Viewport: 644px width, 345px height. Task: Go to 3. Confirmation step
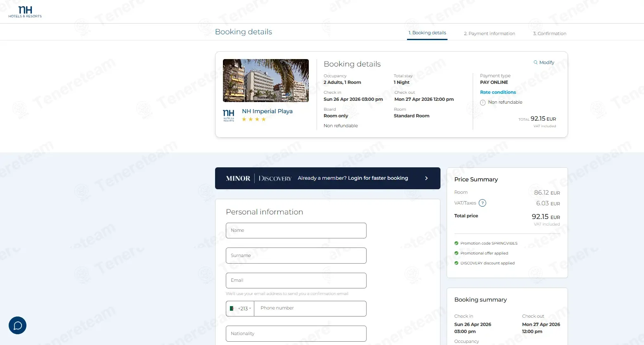pyautogui.click(x=549, y=33)
